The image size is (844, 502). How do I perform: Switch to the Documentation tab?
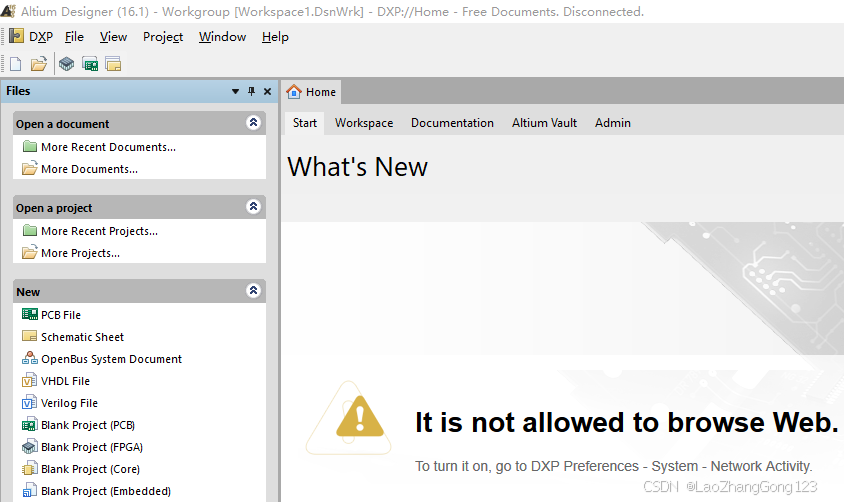point(452,123)
